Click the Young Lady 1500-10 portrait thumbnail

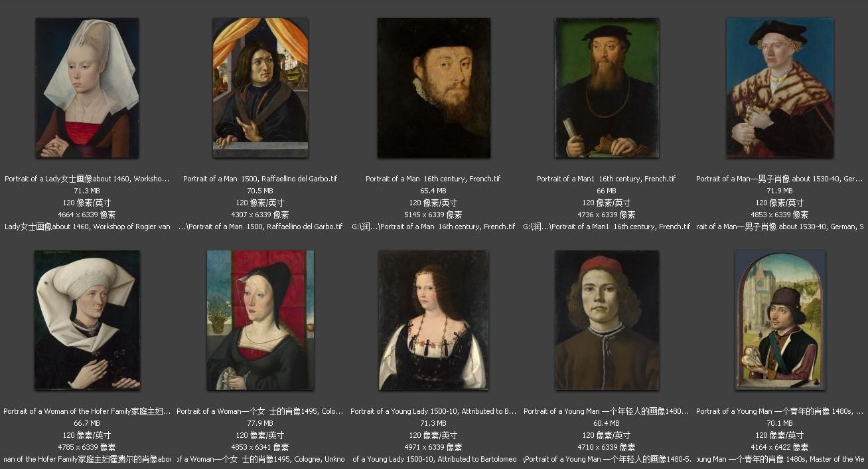coord(433,320)
